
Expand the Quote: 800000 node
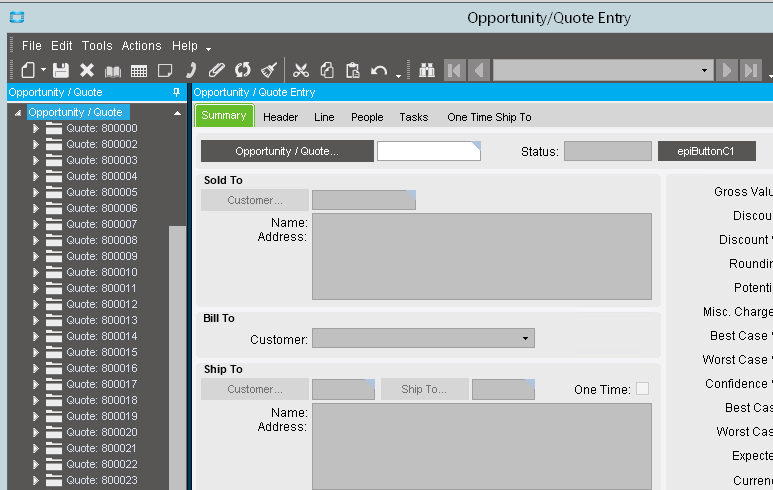coord(35,129)
